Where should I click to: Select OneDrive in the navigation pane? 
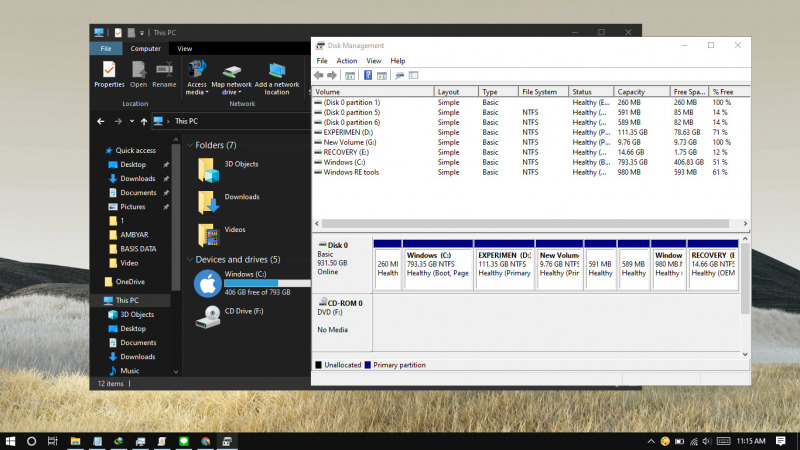point(130,282)
